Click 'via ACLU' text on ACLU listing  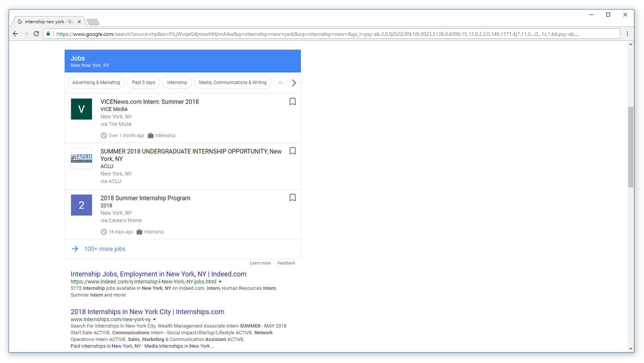pos(111,181)
